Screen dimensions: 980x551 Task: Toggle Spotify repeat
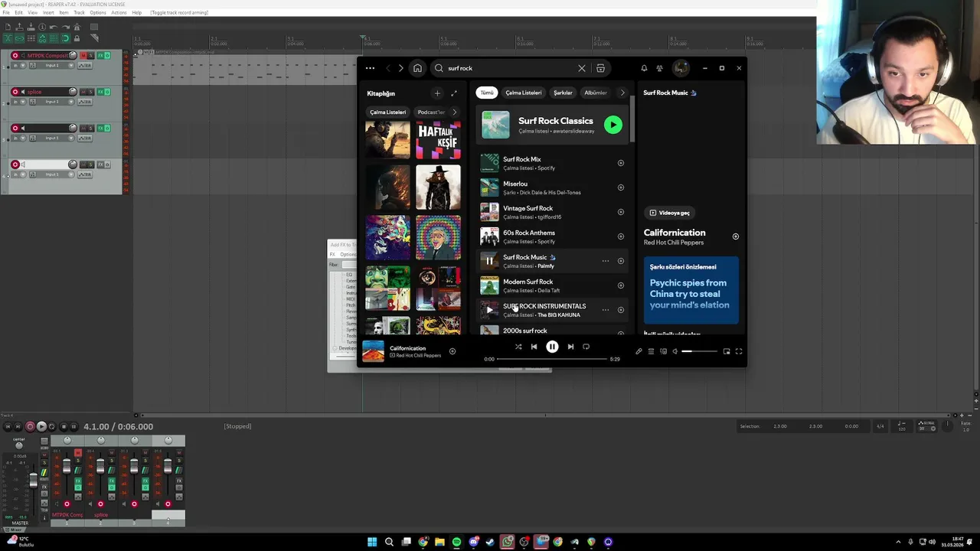586,347
